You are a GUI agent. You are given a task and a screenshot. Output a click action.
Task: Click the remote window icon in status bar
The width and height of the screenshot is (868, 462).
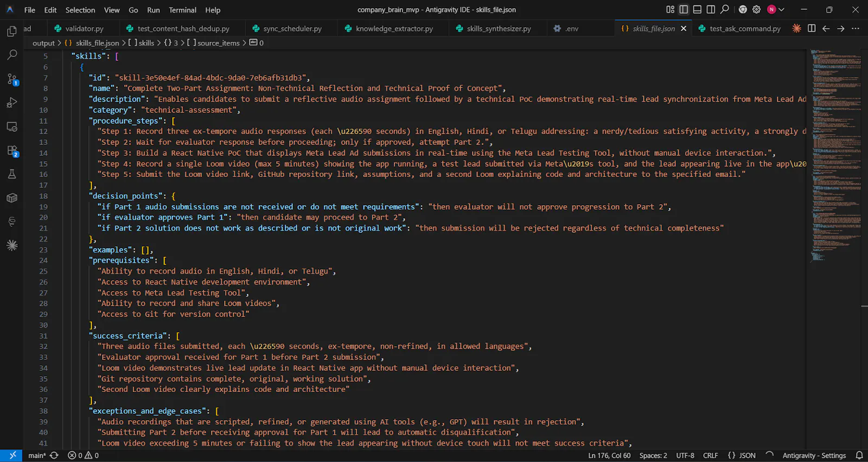click(x=11, y=455)
